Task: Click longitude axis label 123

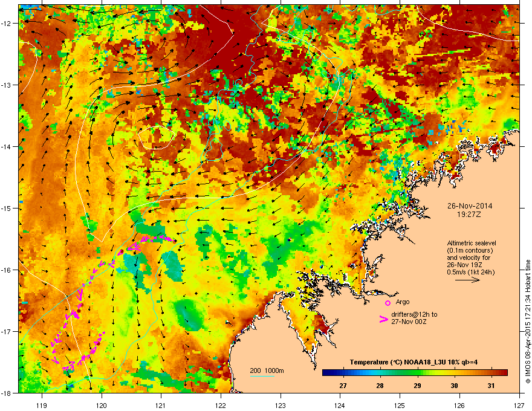Action: [281, 405]
